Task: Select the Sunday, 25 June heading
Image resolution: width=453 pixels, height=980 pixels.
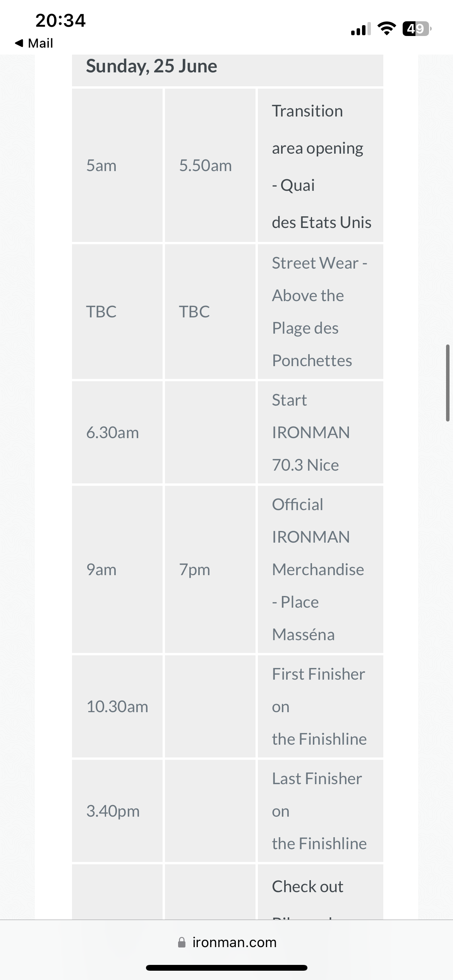Action: tap(151, 66)
